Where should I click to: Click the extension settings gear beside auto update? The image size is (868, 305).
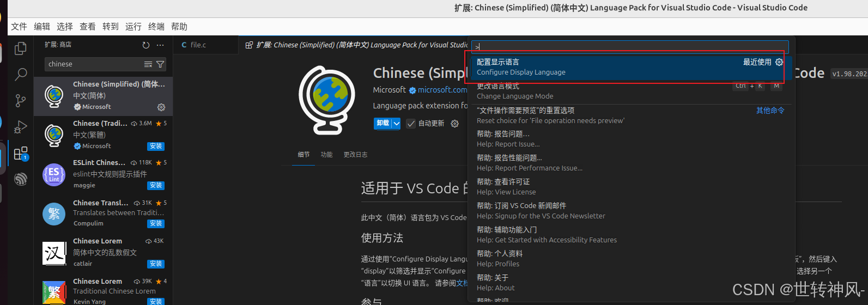coord(454,124)
